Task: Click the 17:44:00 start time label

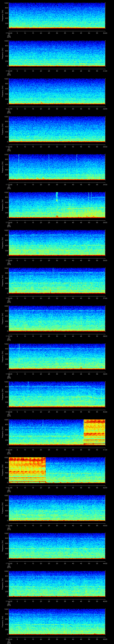Action: [9, 601]
